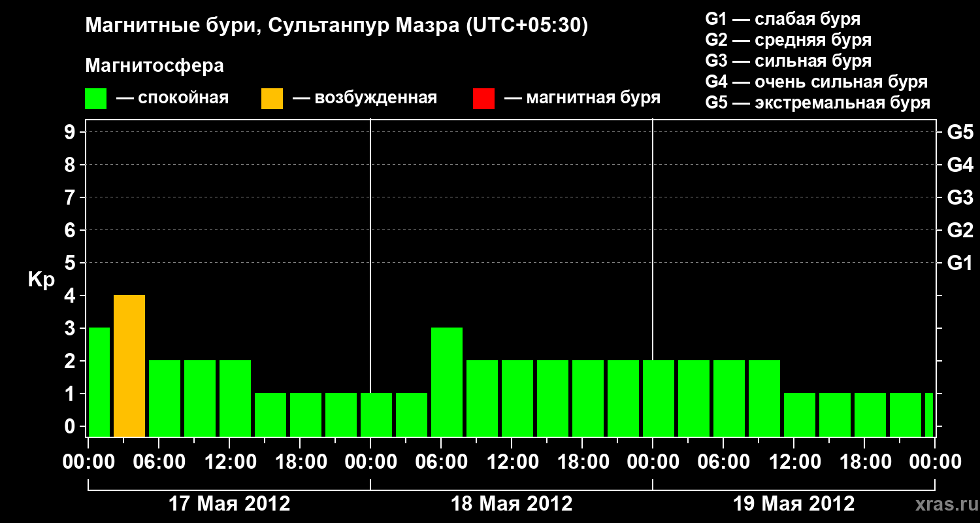Click the 18:00 time label above 17 Мая

(x=300, y=462)
